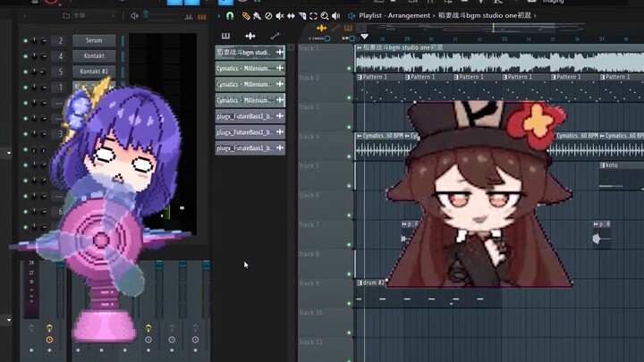The image size is (644, 362).
Task: Switch picker to the automation clips tab
Action: point(275,36)
